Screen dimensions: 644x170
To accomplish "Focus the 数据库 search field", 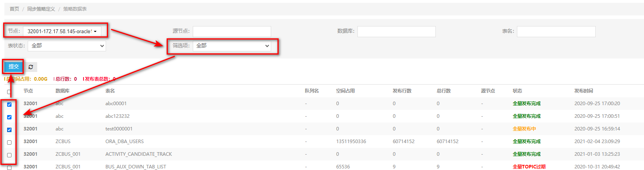I will (x=396, y=31).
